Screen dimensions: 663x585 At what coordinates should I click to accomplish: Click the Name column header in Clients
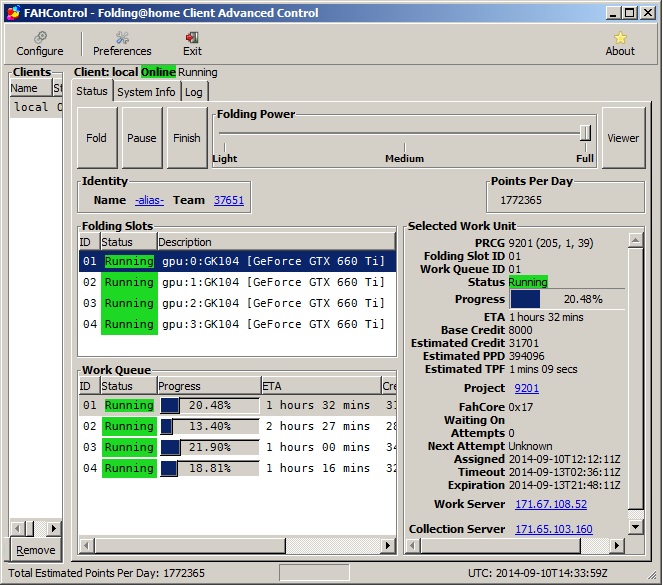pos(30,88)
